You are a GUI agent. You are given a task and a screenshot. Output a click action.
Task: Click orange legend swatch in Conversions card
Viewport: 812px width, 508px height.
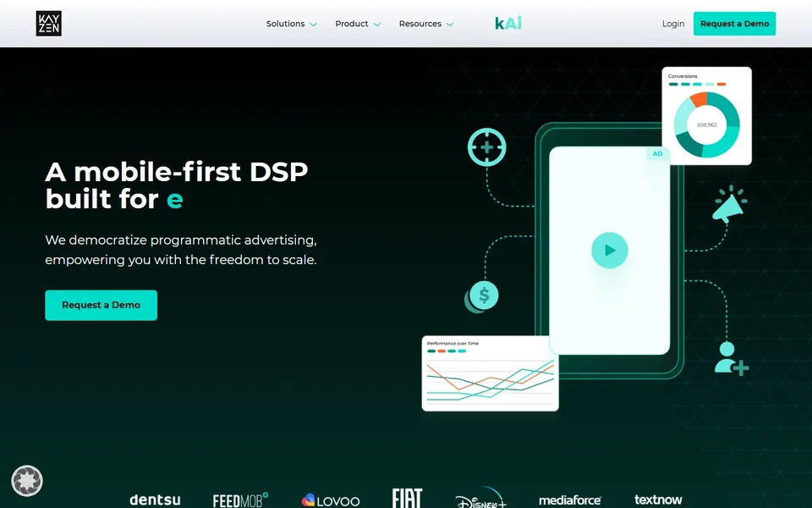pyautogui.click(x=721, y=84)
